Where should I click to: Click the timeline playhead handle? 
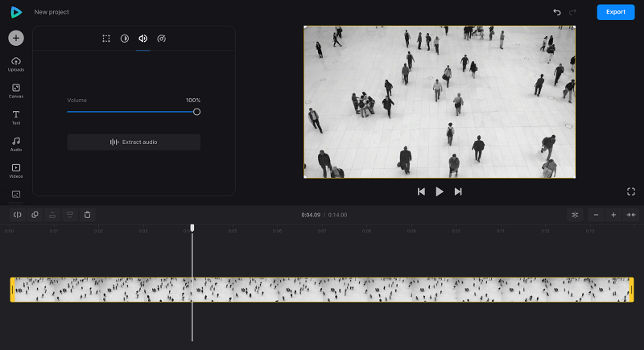tap(192, 228)
